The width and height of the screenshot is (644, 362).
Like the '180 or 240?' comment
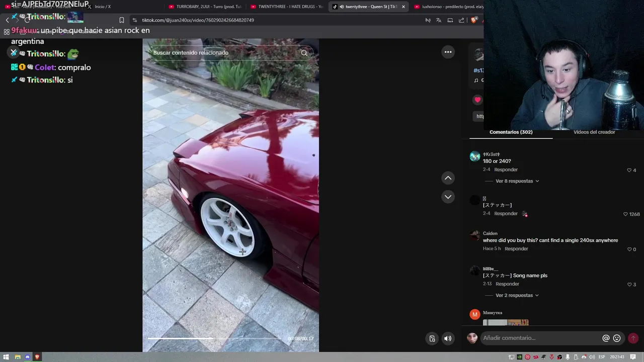click(x=629, y=170)
